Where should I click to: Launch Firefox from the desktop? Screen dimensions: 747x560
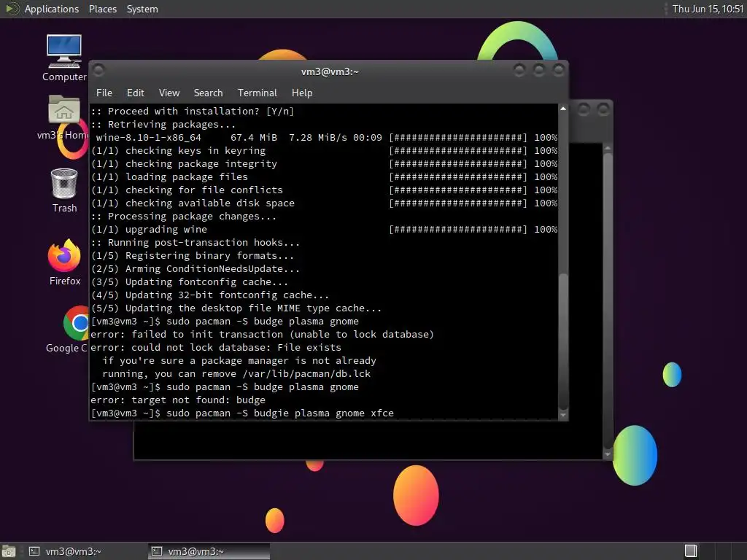64,262
